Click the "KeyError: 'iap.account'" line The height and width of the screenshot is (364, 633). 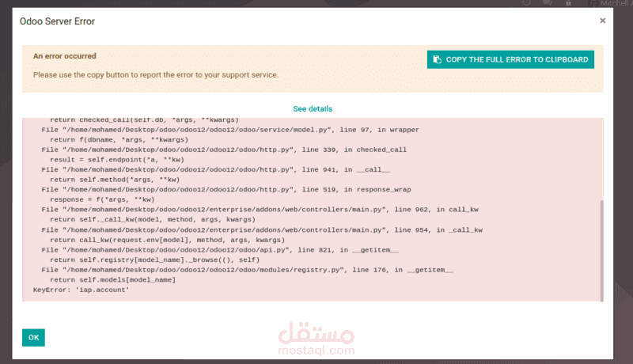coord(81,290)
